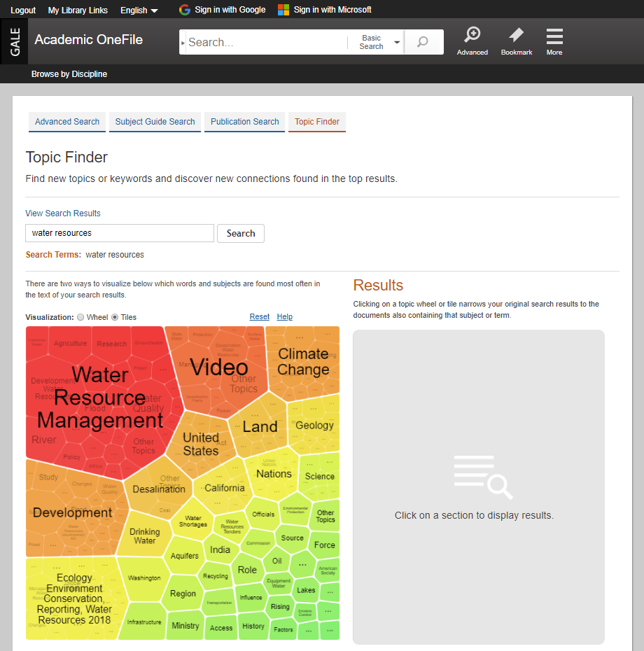Open the Publication Search tab

pyautogui.click(x=244, y=122)
